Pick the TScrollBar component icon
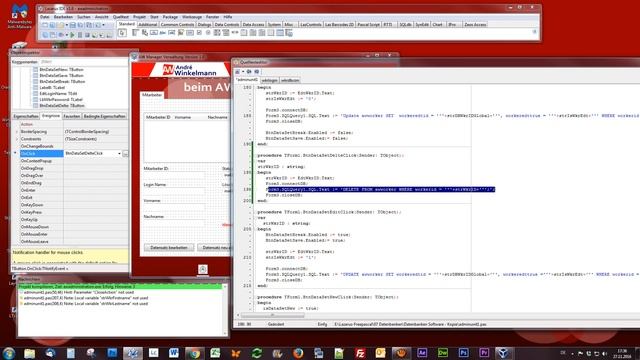 235,33
